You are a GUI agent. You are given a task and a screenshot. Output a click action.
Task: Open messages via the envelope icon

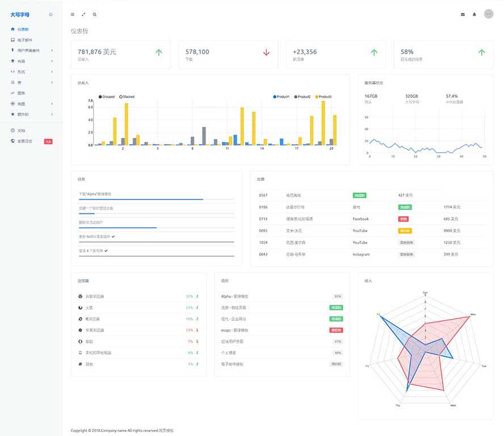click(463, 14)
